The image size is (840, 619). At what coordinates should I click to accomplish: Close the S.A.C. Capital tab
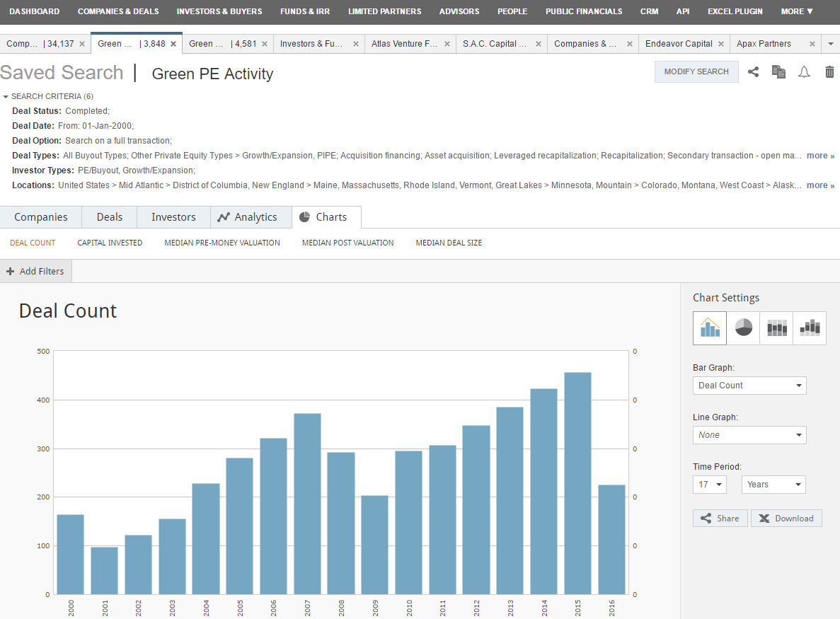[539, 44]
